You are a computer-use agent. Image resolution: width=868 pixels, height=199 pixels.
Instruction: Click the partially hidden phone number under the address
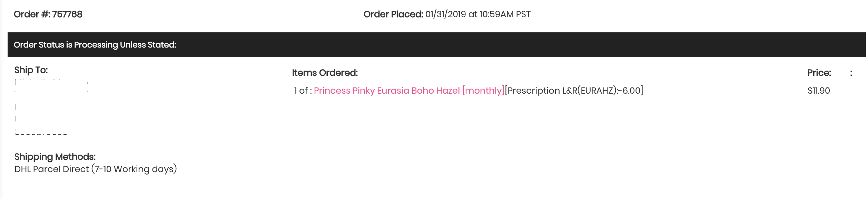41,133
